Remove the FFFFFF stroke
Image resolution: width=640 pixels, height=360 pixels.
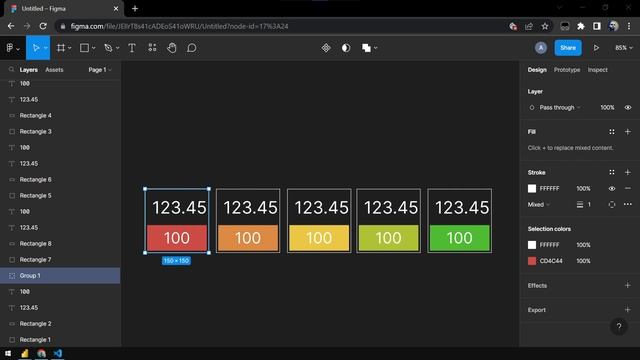coord(628,189)
